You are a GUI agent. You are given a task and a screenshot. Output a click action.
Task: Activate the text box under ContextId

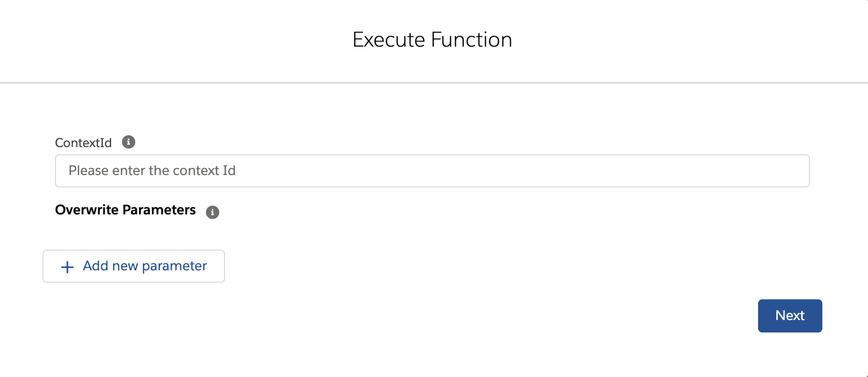(x=432, y=171)
